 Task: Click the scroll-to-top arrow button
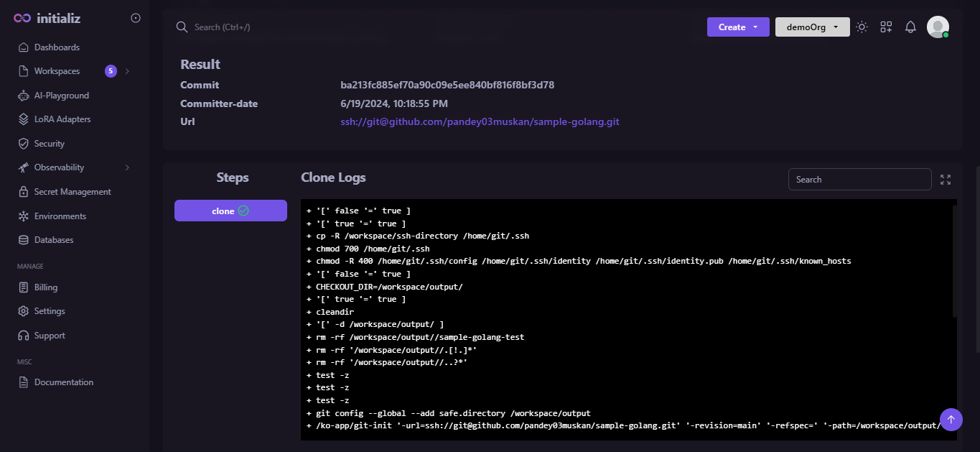[951, 420]
